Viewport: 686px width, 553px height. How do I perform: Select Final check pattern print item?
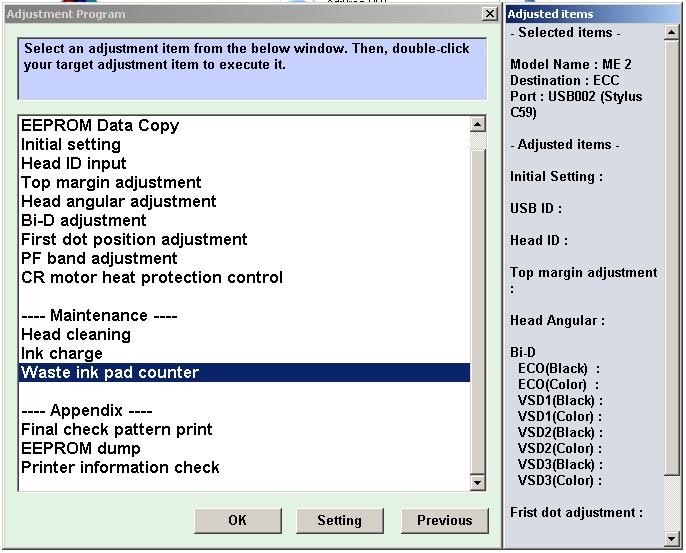point(244,430)
